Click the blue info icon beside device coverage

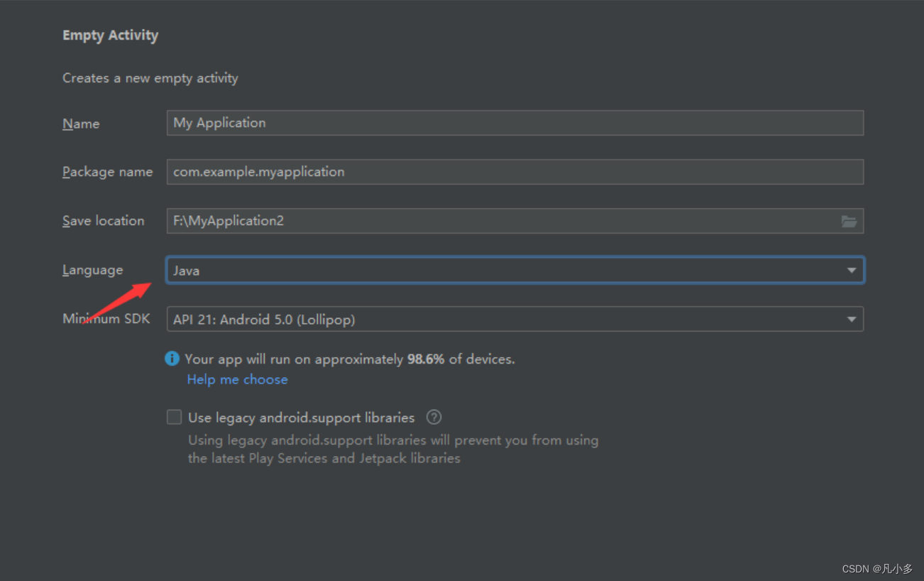[x=172, y=359]
